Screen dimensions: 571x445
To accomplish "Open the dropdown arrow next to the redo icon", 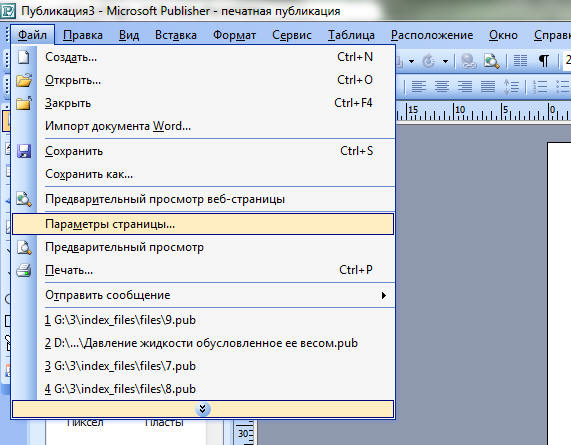I will point(445,61).
